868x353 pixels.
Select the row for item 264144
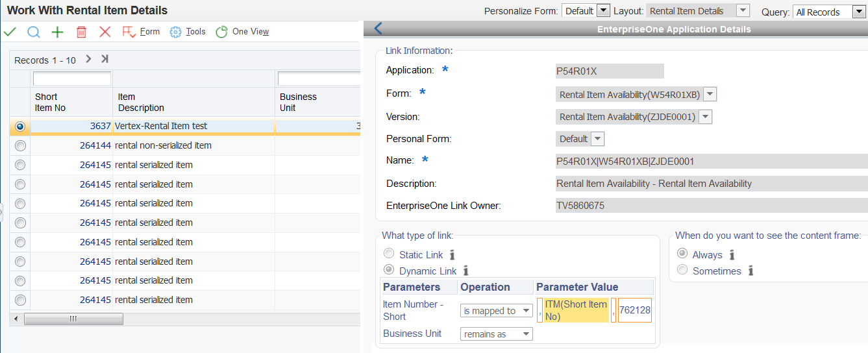pyautogui.click(x=20, y=145)
